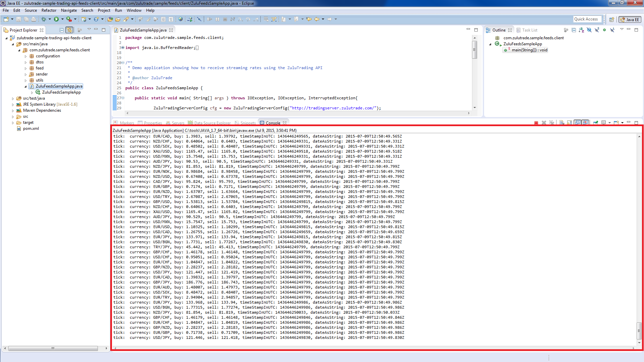
Task: Click the Debug bug icon in toolbar
Action: [x=44, y=19]
